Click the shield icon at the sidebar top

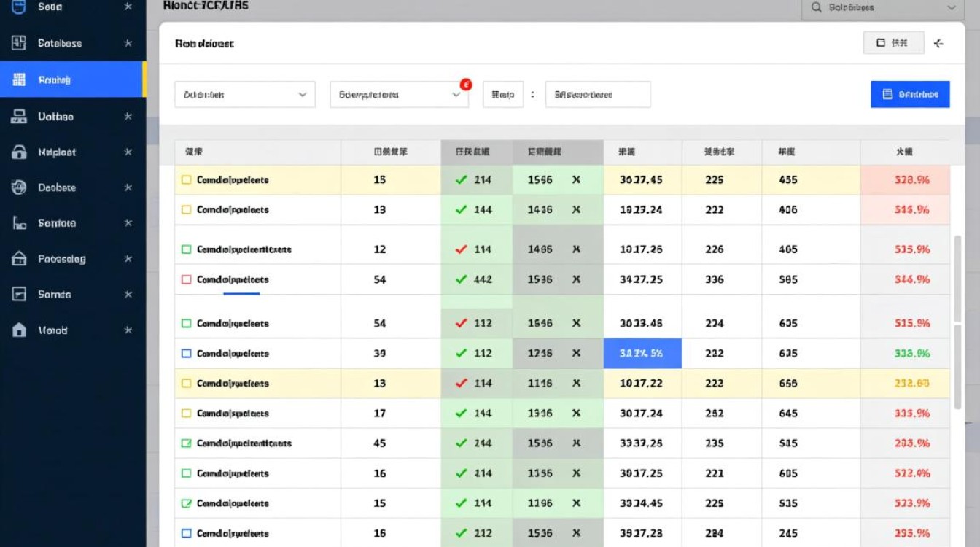click(19, 7)
